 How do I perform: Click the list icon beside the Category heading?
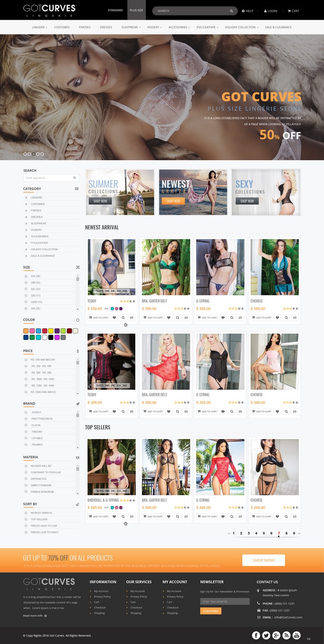pyautogui.click(x=77, y=188)
